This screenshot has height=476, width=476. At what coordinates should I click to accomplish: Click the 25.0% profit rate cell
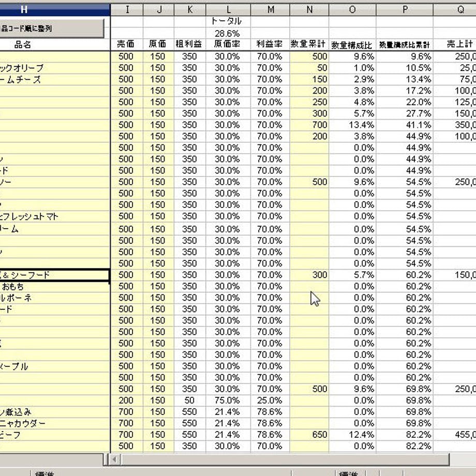tap(271, 400)
